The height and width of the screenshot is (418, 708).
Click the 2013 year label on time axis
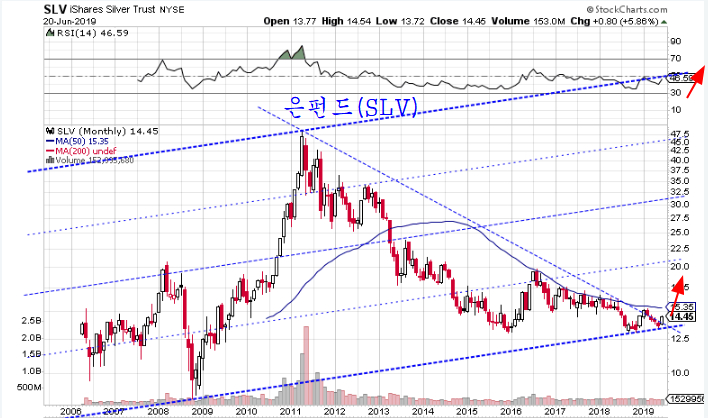click(378, 412)
